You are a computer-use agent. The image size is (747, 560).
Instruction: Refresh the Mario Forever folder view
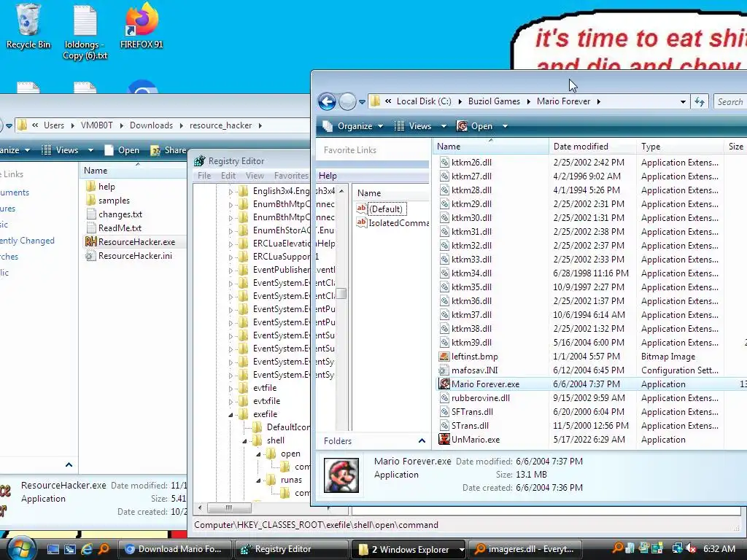[700, 101]
